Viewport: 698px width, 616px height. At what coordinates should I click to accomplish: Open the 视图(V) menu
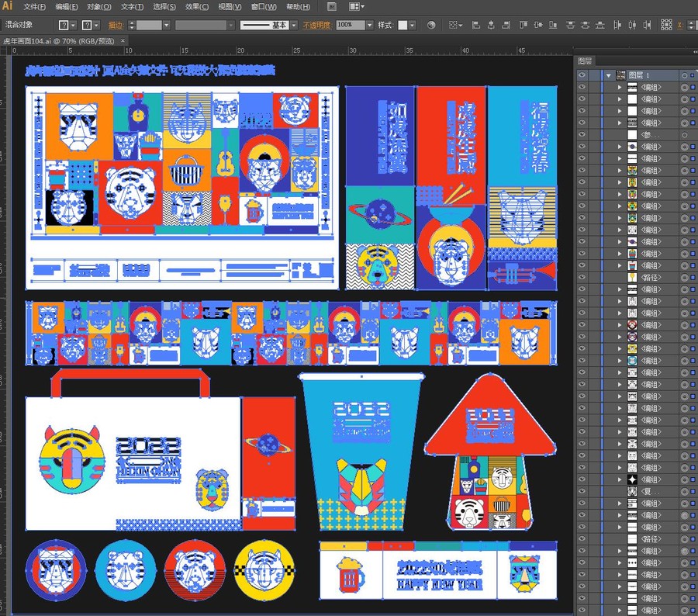(x=230, y=7)
